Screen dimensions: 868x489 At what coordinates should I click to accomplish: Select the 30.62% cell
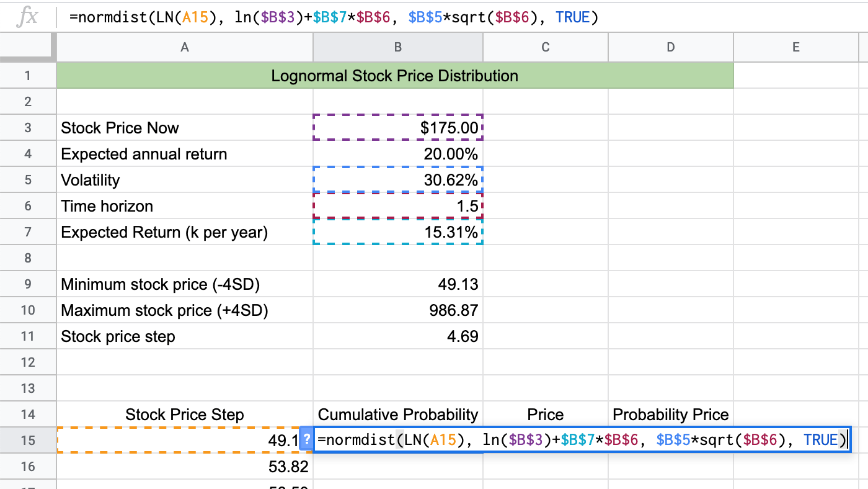click(x=398, y=180)
